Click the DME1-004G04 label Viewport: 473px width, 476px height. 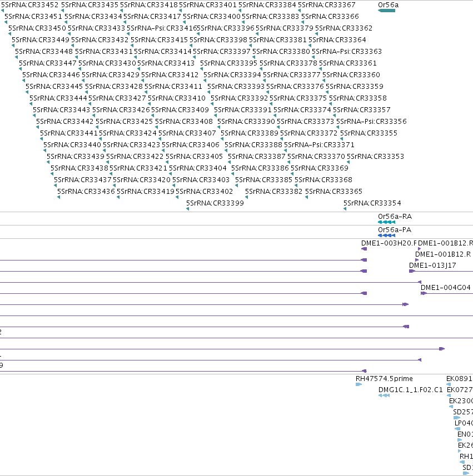(x=446, y=288)
